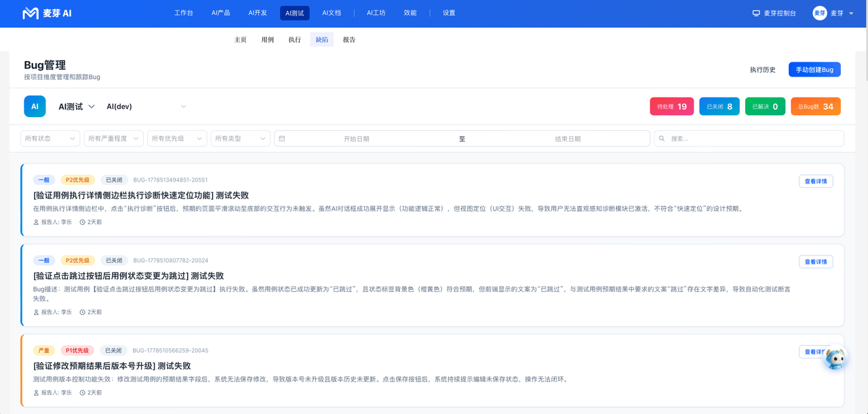Click the red 待处理 19 status badge
Viewport: 868px width, 414px height.
pyautogui.click(x=672, y=106)
